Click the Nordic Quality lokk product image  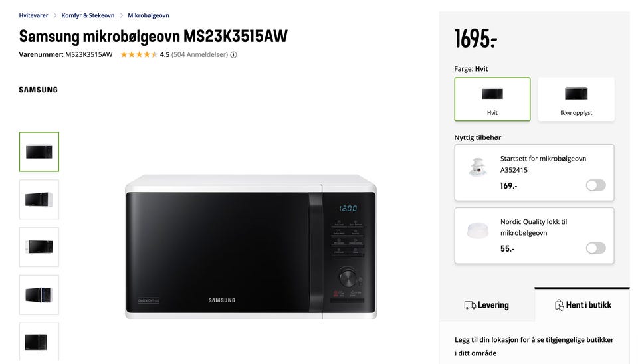(x=478, y=230)
